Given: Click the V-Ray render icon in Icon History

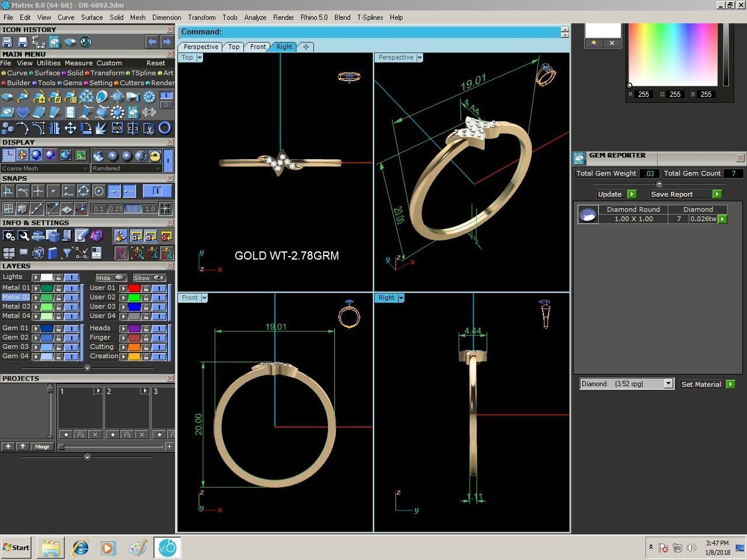Looking at the screenshot, I should [x=86, y=42].
